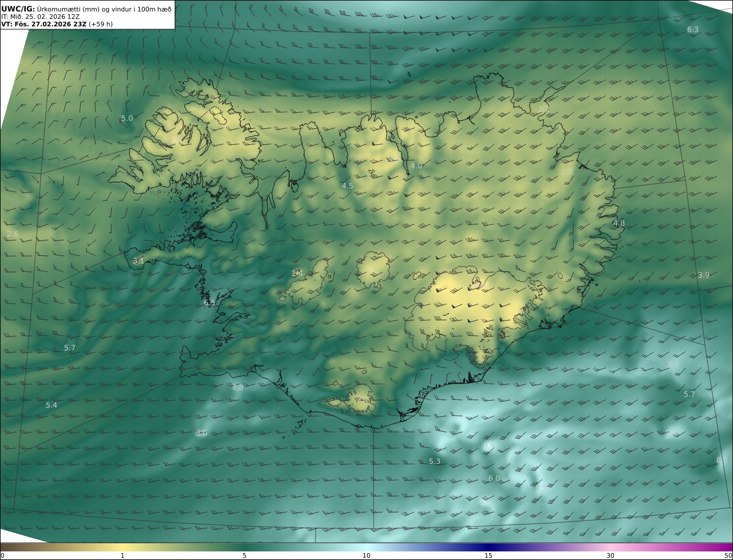733x560 pixels.
Task: Click the 3.9 value label on the map
Action: click(x=704, y=275)
